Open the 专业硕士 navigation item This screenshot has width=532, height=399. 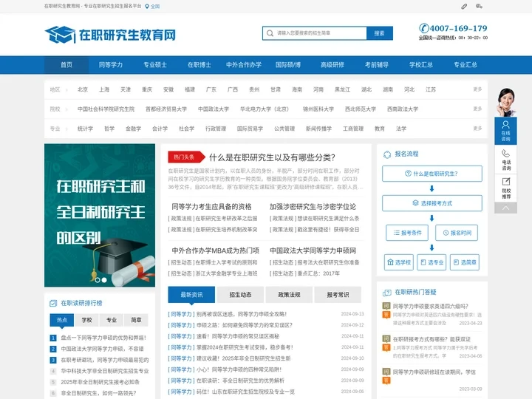coord(155,65)
